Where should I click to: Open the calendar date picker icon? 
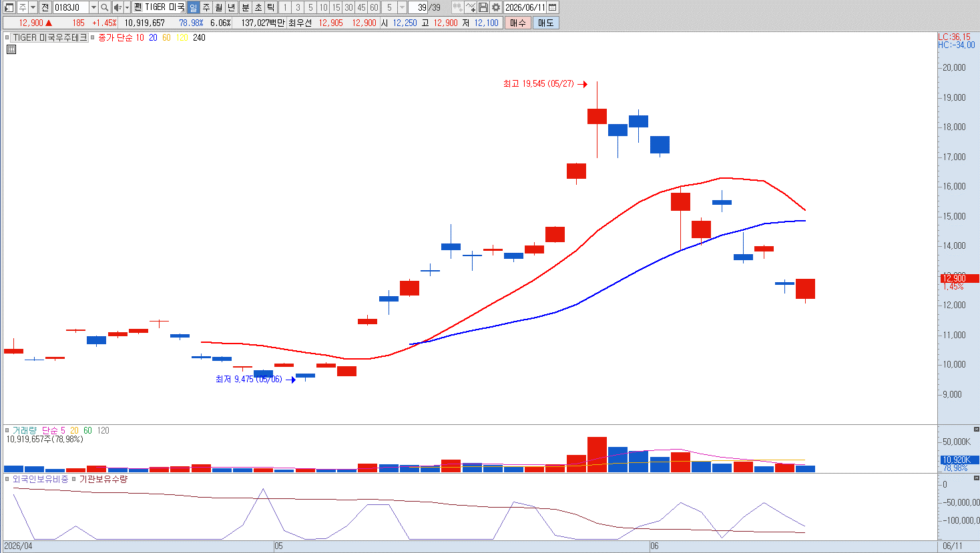click(x=553, y=7)
